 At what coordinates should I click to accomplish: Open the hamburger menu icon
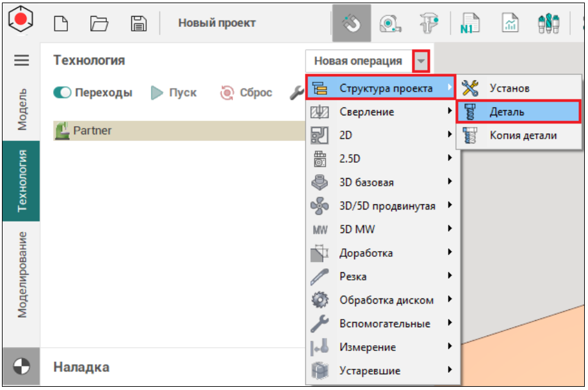(22, 60)
